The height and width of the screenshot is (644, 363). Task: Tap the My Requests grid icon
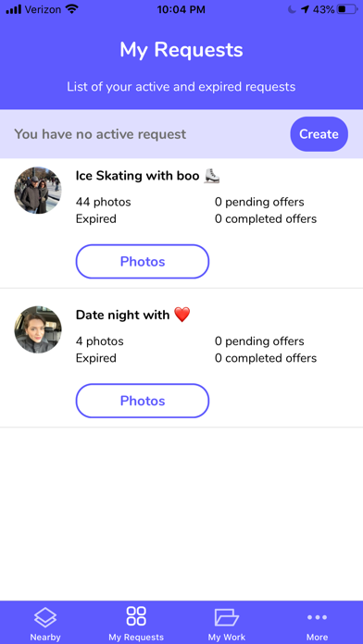point(136,616)
